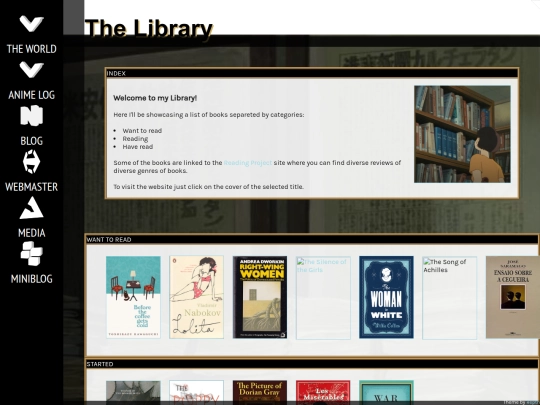Open the Lolita book cover
This screenshot has width=540, height=405.
click(x=196, y=297)
